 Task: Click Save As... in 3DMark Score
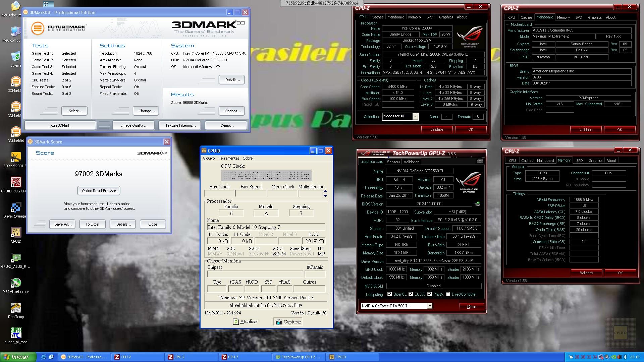(x=63, y=224)
